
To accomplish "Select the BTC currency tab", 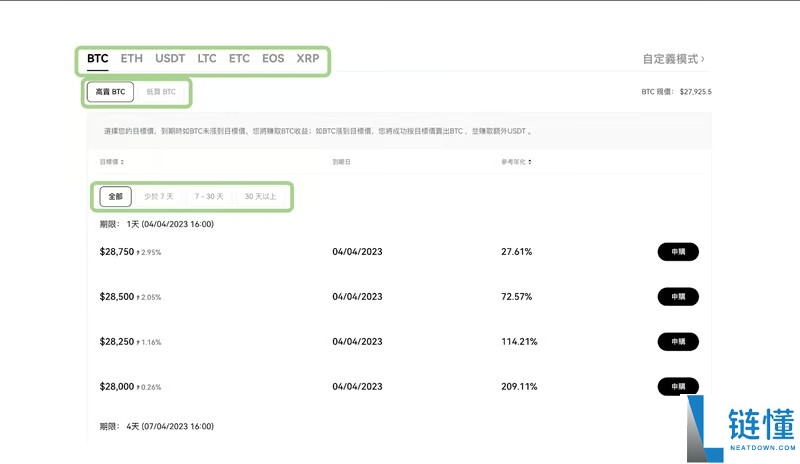I will [97, 58].
